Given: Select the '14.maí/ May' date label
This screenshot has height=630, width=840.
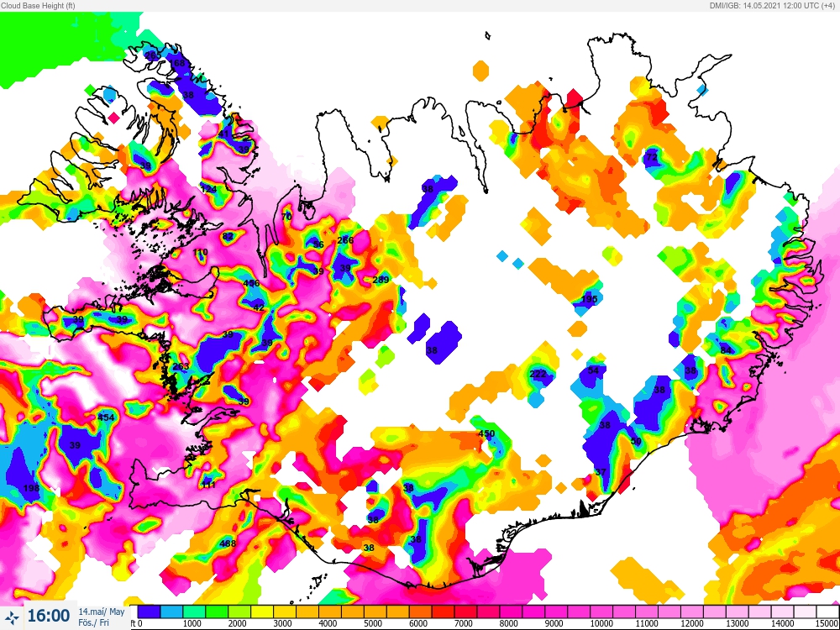Looking at the screenshot, I should point(102,612).
